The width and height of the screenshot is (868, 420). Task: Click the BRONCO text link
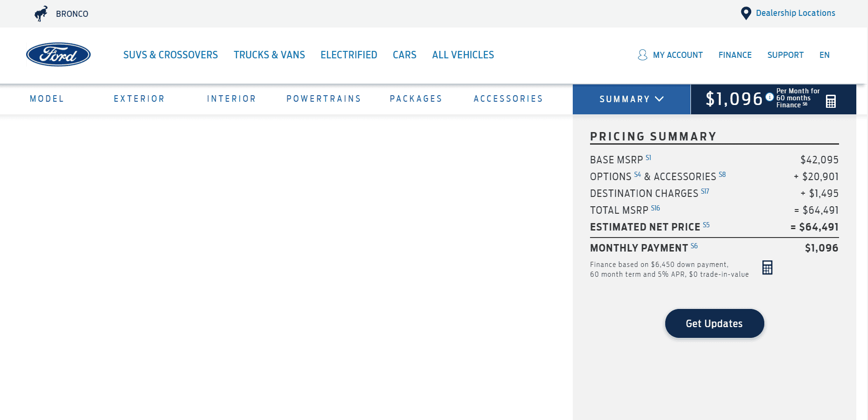pyautogui.click(x=72, y=14)
